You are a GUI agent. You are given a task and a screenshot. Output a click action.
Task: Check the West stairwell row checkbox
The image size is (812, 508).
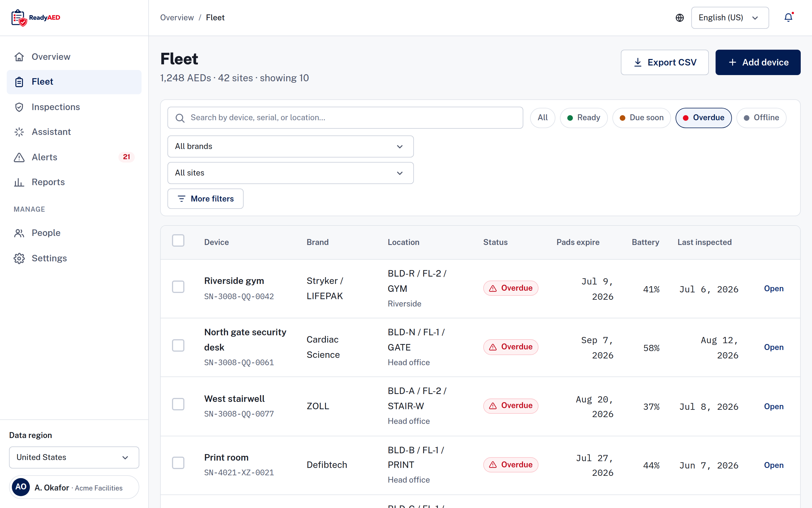pos(178,404)
